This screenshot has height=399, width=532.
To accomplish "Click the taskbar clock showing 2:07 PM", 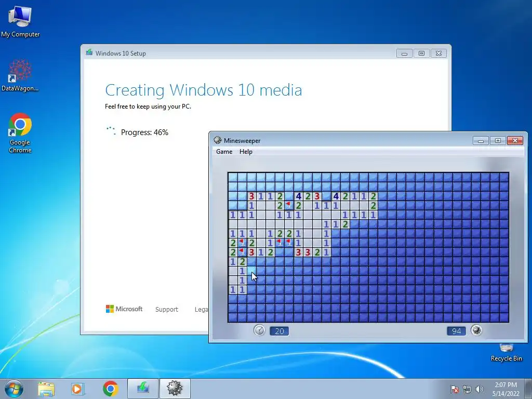I will pyautogui.click(x=506, y=389).
